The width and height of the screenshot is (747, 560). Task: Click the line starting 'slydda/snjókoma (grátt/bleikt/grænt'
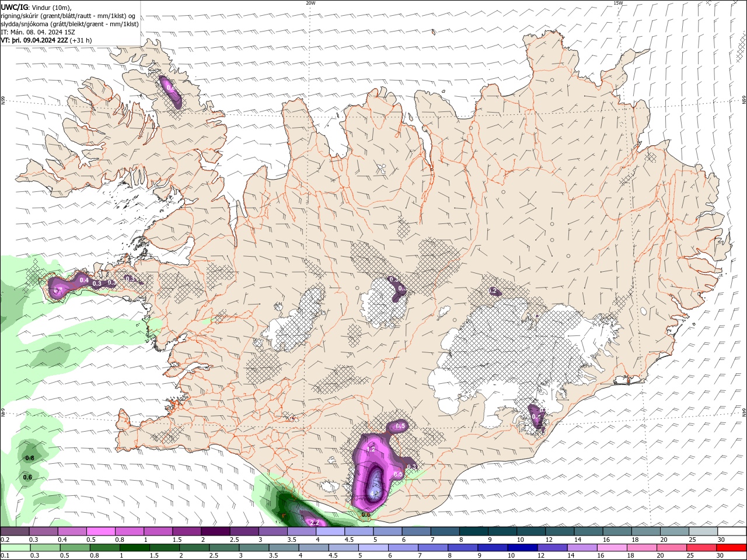point(70,24)
